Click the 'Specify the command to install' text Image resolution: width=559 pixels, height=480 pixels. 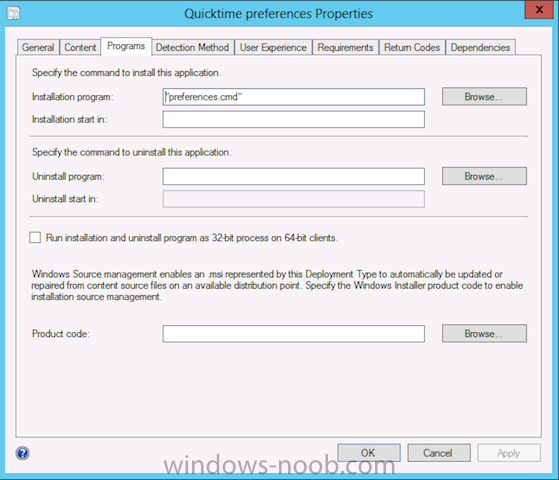coord(127,72)
